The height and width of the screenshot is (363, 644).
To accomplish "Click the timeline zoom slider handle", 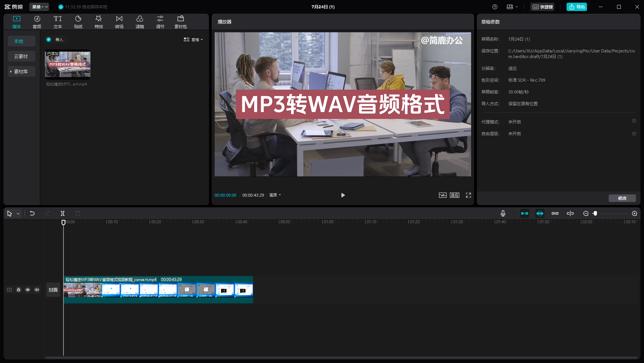I will [x=595, y=213].
